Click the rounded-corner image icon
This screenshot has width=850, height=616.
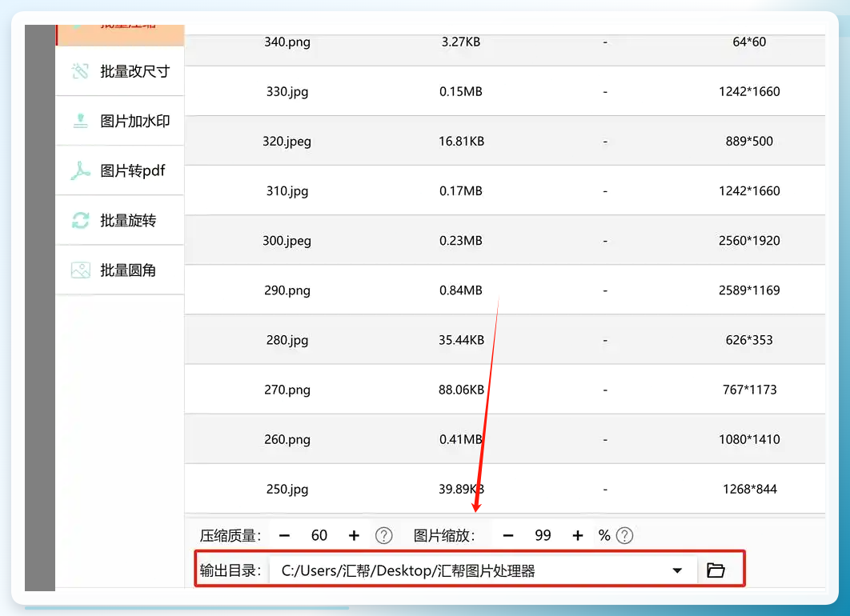pos(80,270)
